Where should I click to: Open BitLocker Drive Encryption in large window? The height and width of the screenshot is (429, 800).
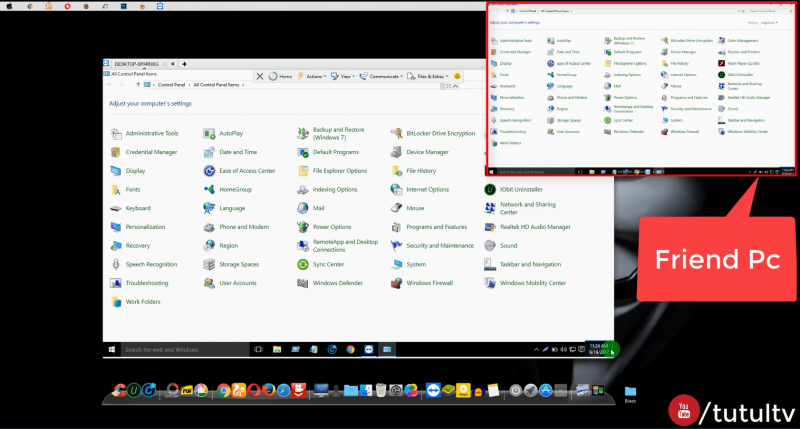coord(440,133)
